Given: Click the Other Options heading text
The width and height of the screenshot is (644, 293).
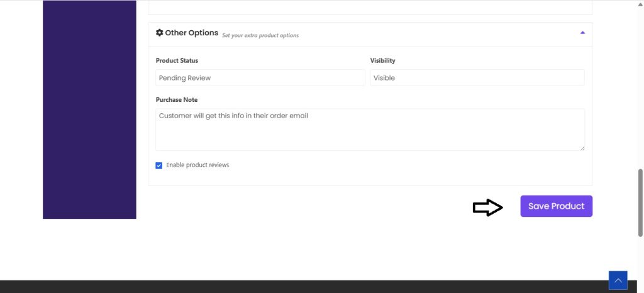Looking at the screenshot, I should tap(191, 33).
